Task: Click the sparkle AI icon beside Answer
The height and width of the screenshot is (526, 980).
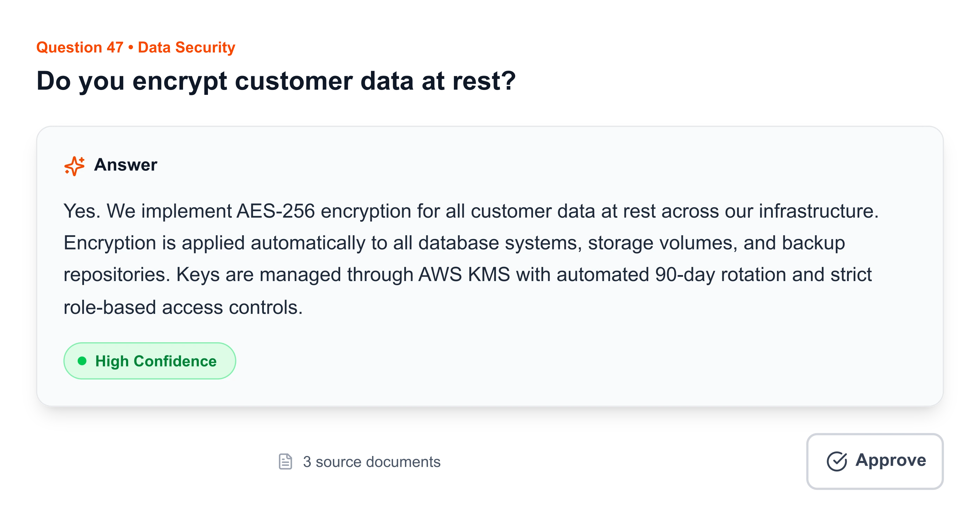Action: click(74, 166)
